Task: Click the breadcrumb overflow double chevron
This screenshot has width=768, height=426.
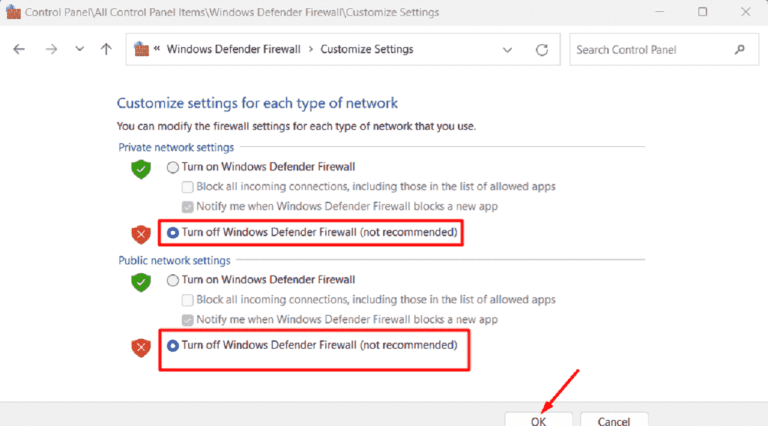Action: coord(157,48)
